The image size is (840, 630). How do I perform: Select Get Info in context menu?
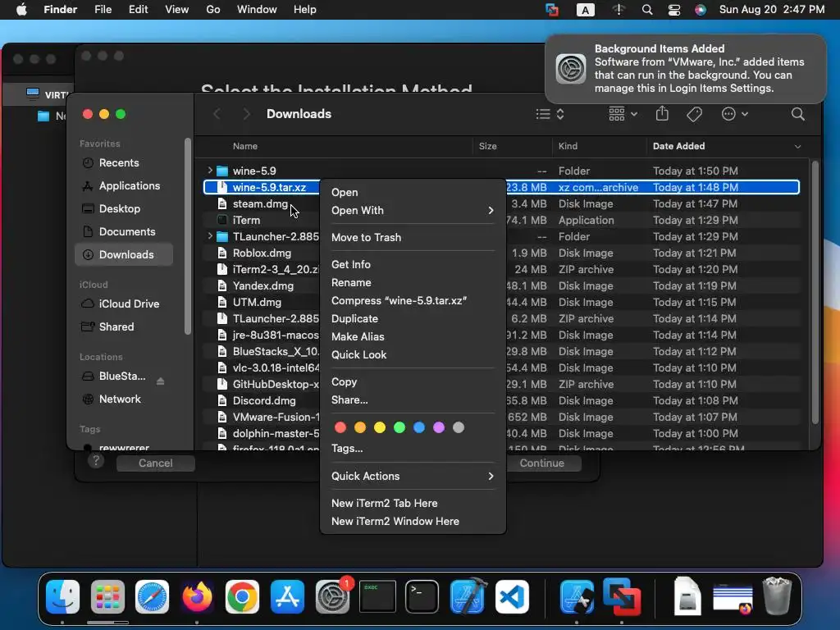coord(413,265)
